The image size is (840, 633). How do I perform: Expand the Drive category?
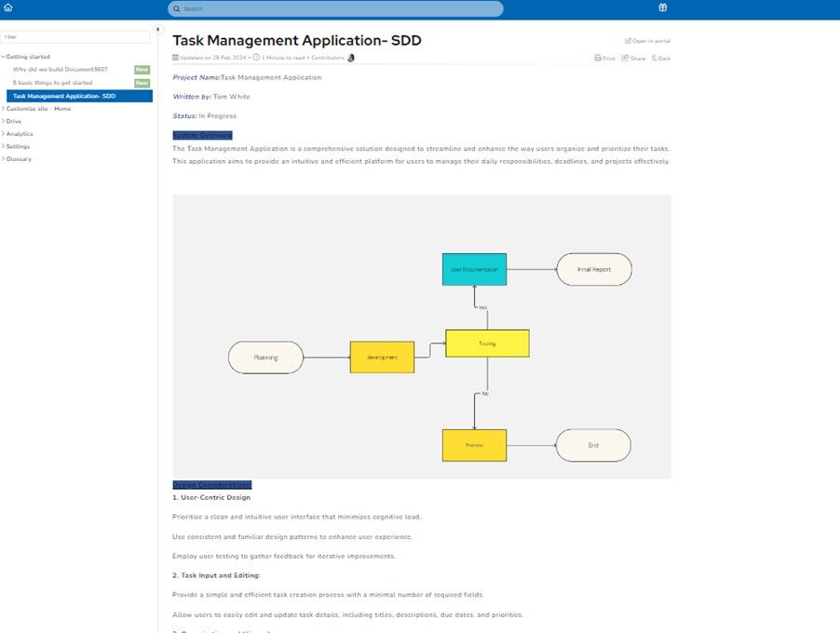(x=4, y=121)
